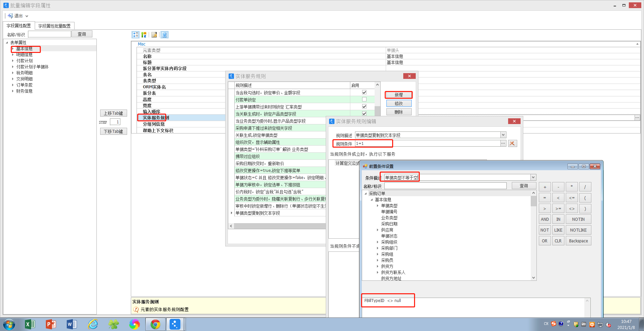This screenshot has width=644, height=331.
Task: Click the green clover app in taskbar
Action: coord(114,325)
